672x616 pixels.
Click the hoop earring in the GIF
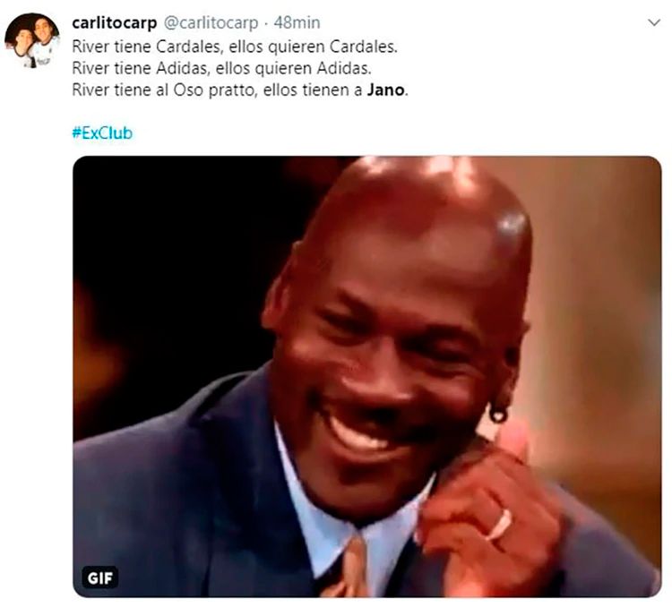coord(498,415)
